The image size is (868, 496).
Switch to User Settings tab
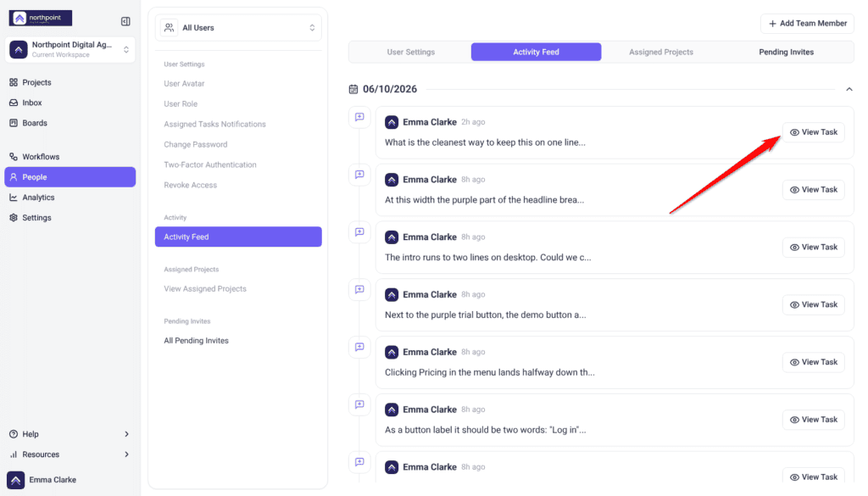(411, 52)
